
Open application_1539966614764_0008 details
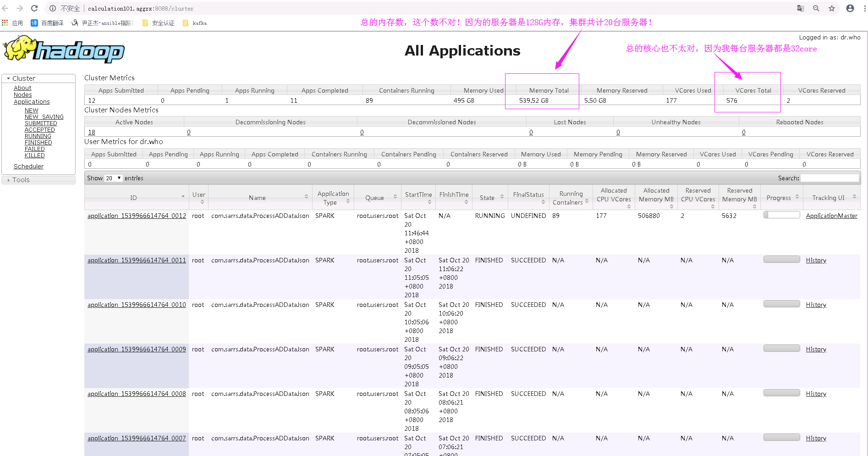[137, 394]
